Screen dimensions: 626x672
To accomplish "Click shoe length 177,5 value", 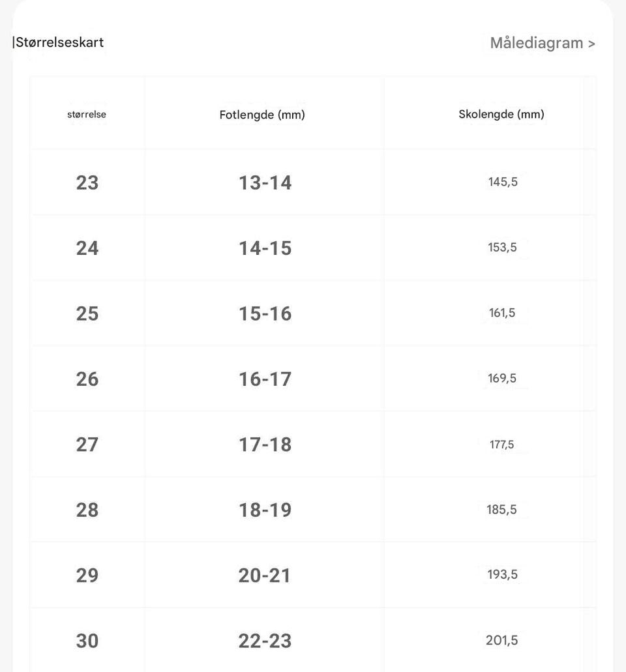I will point(501,445).
